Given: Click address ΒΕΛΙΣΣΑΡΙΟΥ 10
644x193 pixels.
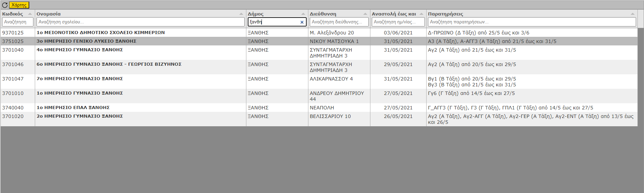Looking at the screenshot, I should [330, 116].
